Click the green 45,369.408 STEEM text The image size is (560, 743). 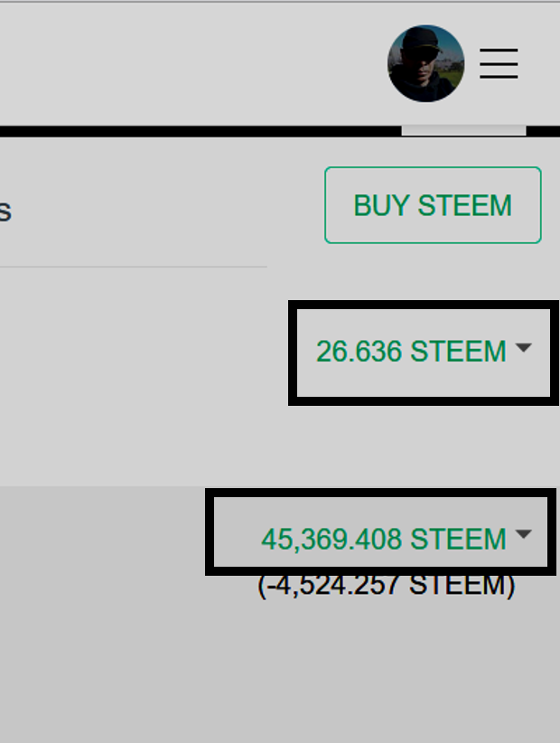point(384,540)
